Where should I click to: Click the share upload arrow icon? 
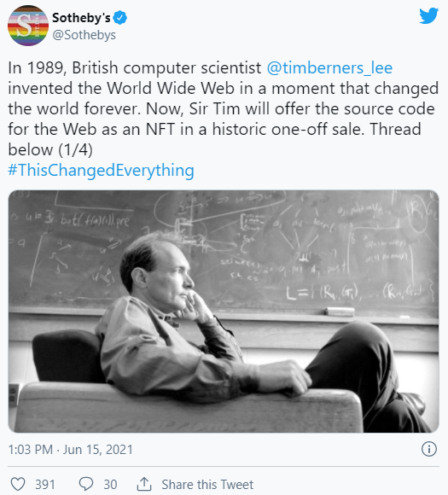click(144, 484)
